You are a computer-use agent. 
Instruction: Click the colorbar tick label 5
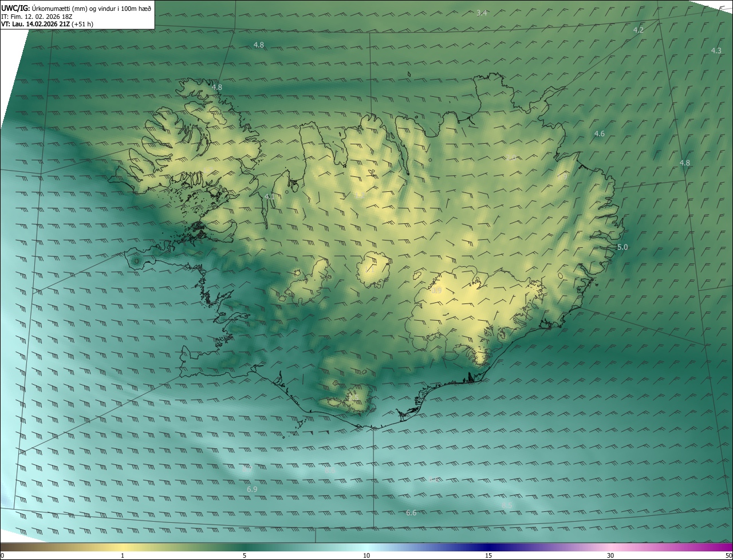tap(245, 555)
